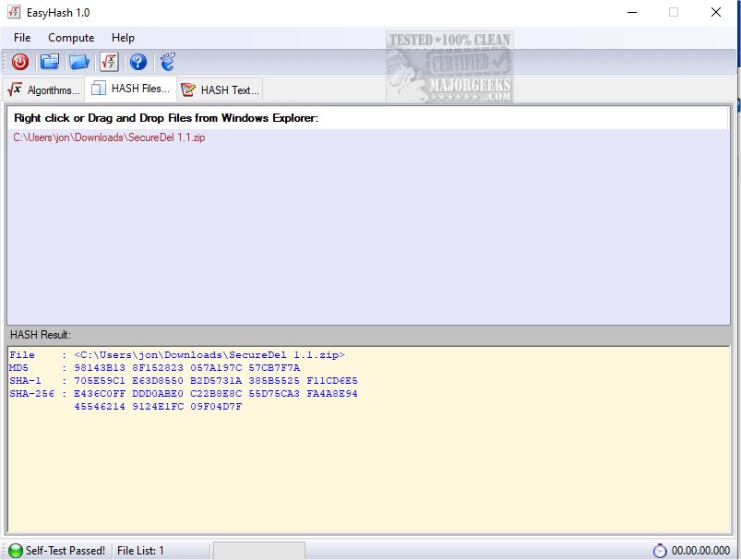The image size is (741, 560).
Task: Click SHA-256 continuation line 45546214
Action: click(158, 407)
